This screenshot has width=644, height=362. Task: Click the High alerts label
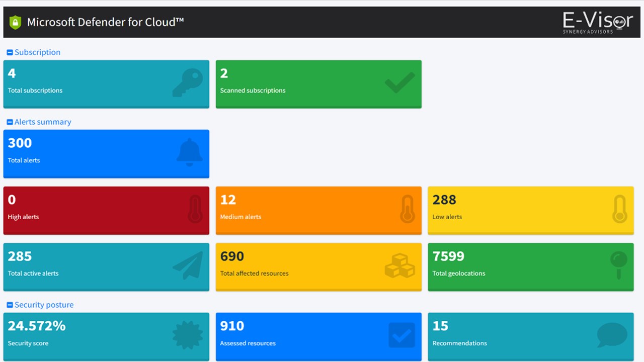23,217
